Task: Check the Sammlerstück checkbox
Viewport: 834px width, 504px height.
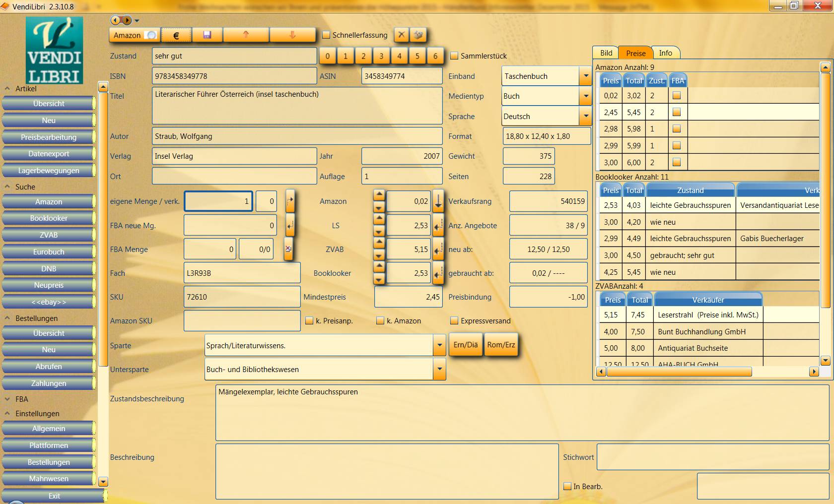Action: tap(454, 56)
